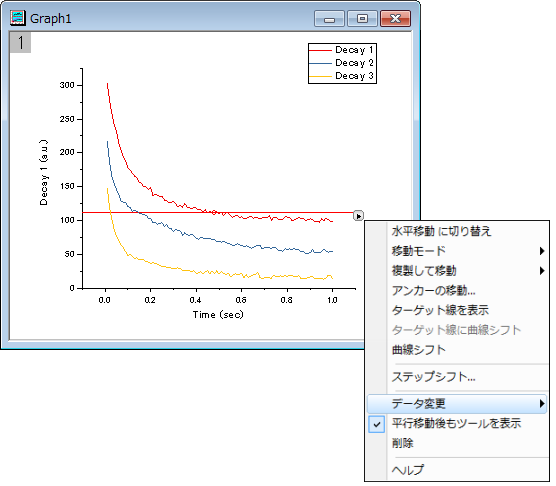Click the Decay 2 legend entry
Image resolution: width=556 pixels, height=486 pixels.
tap(354, 63)
